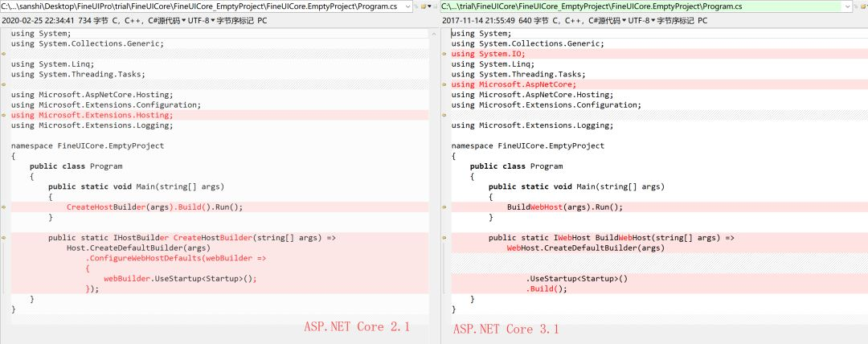This screenshot has width=868, height=344.
Task: Click right pane line 'using System.IO;'
Action: tap(489, 54)
